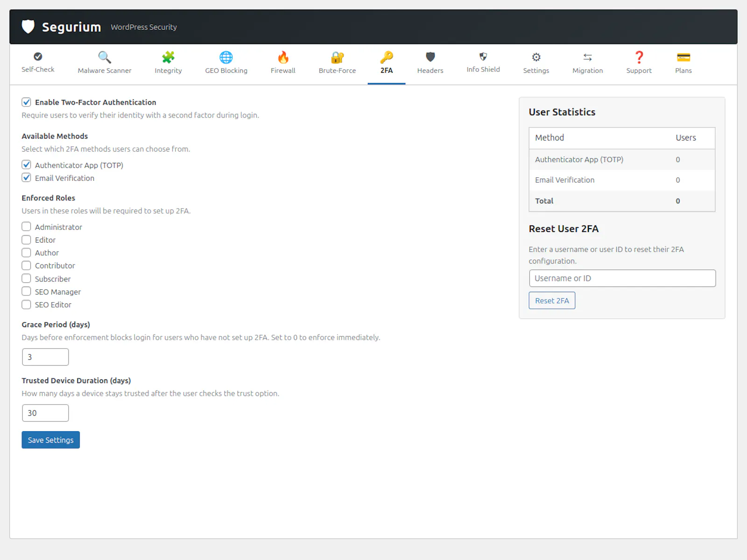Click the "Available Methods" heading

coord(55,136)
